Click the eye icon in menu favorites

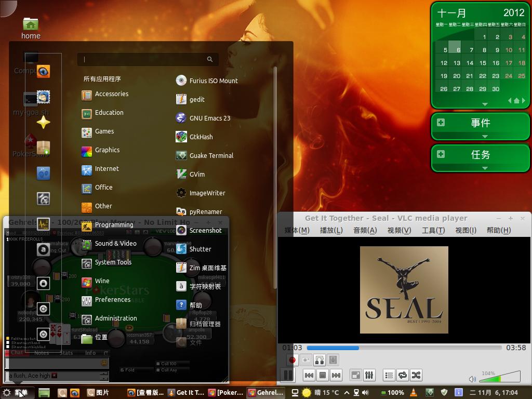[x=44, y=71]
